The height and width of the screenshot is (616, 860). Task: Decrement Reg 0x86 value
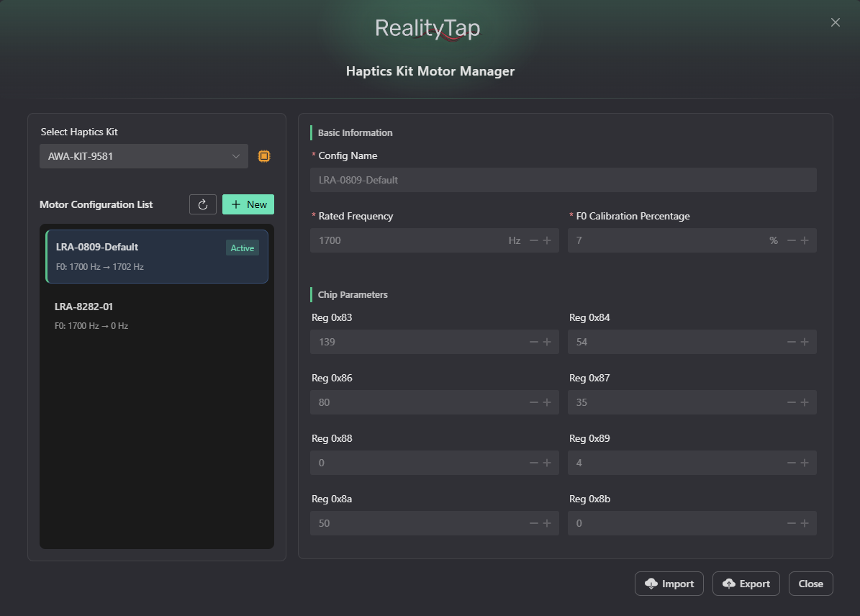(534, 402)
